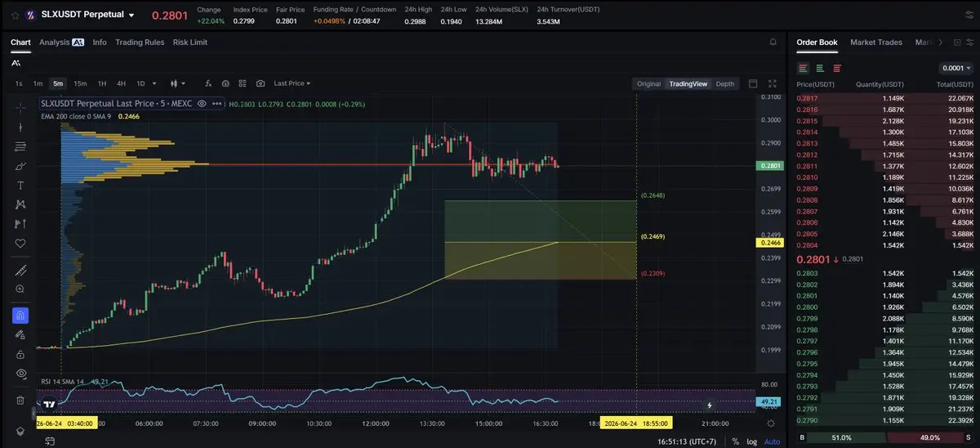Switch chart view to Depth
This screenshot has width=980, height=448.
(725, 83)
